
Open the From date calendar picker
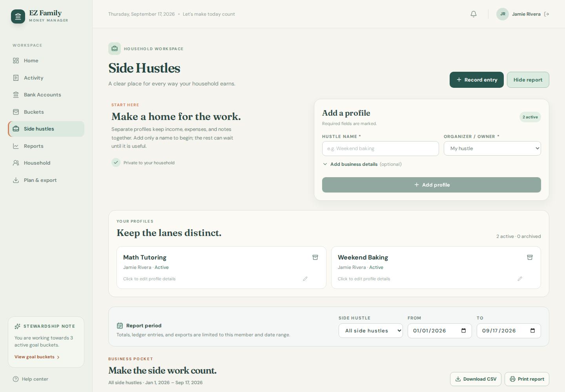tap(463, 330)
